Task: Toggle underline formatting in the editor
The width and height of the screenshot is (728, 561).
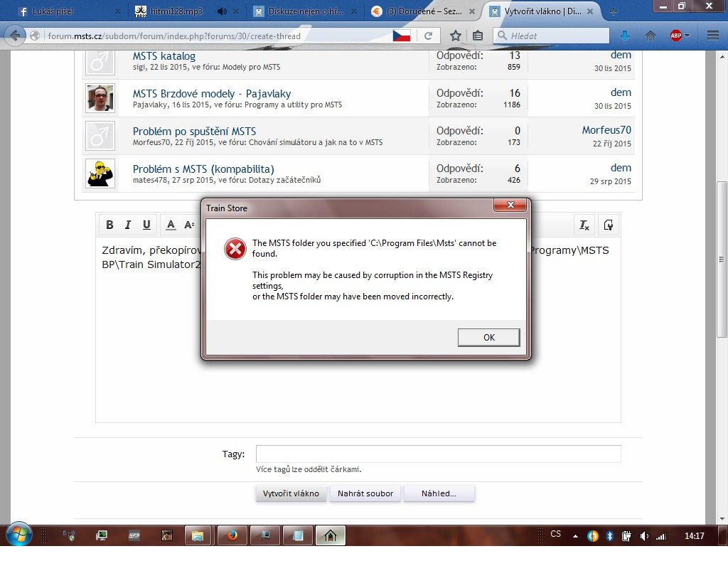Action: pyautogui.click(x=146, y=225)
